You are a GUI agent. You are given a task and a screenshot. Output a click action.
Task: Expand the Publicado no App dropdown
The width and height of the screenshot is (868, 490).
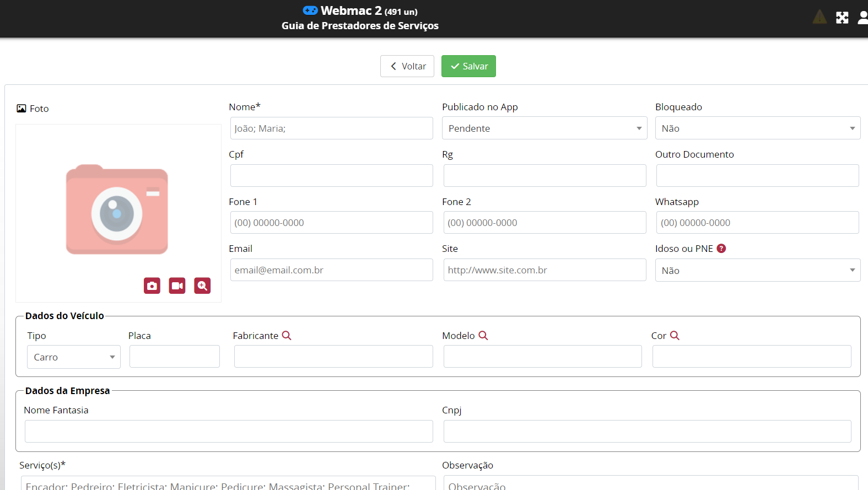(544, 128)
